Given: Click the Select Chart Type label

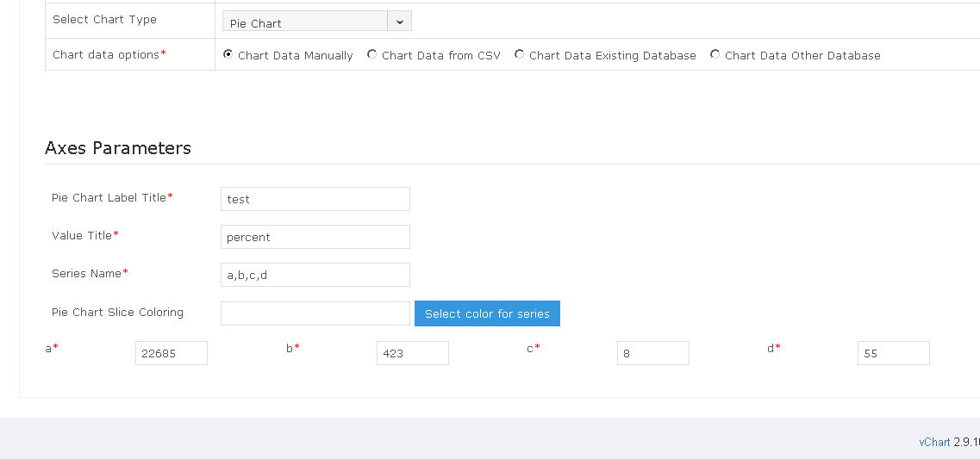Looking at the screenshot, I should (x=104, y=19).
